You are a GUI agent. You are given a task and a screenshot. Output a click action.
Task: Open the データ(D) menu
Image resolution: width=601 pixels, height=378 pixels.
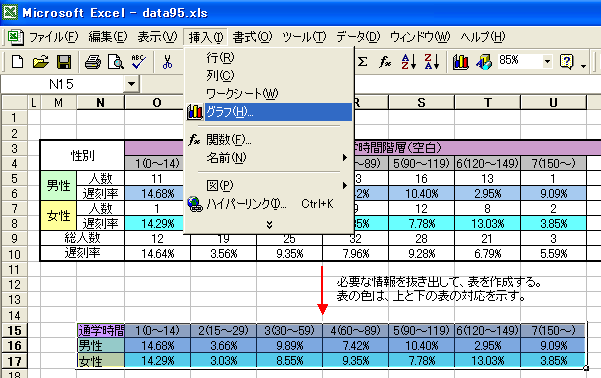358,37
